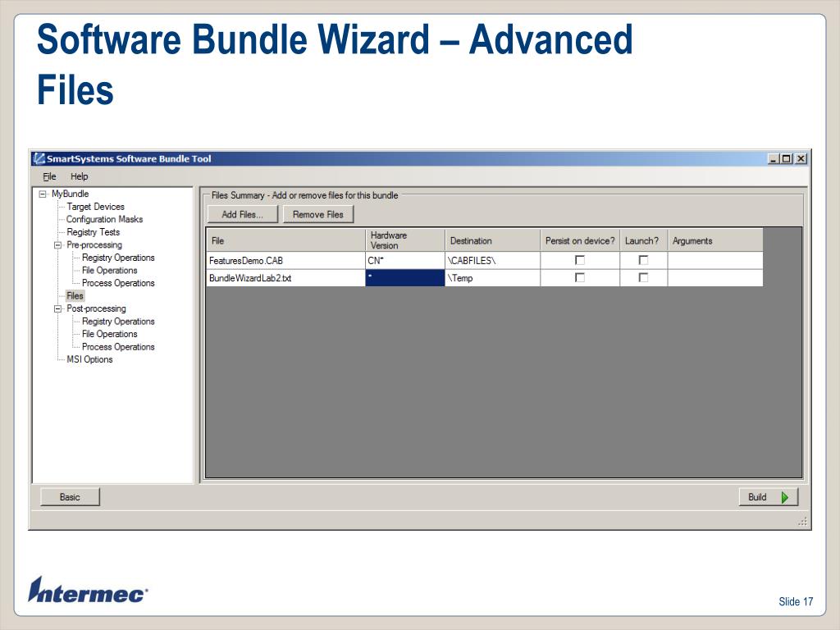This screenshot has height=630, width=840.
Task: Open the Help menu
Action: (80, 176)
